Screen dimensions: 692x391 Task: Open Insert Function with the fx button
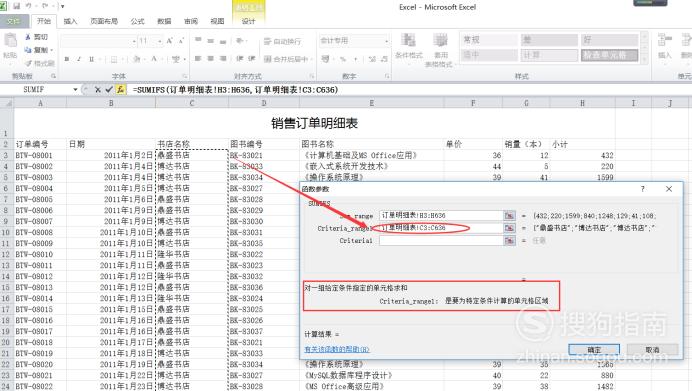120,90
